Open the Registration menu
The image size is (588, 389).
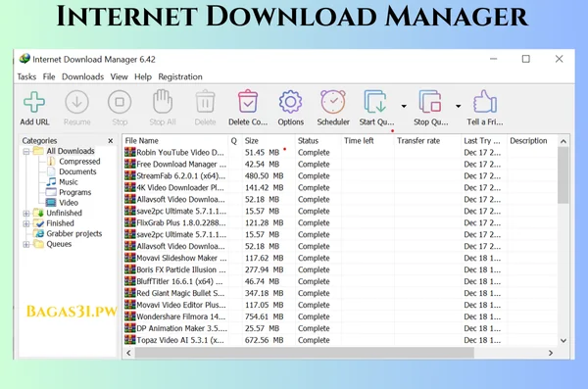click(180, 76)
